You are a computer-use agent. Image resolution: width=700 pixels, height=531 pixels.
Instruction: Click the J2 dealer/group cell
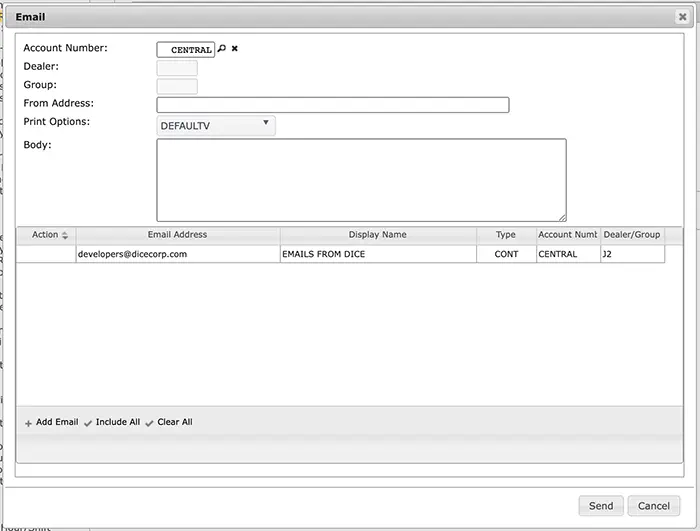(632, 254)
